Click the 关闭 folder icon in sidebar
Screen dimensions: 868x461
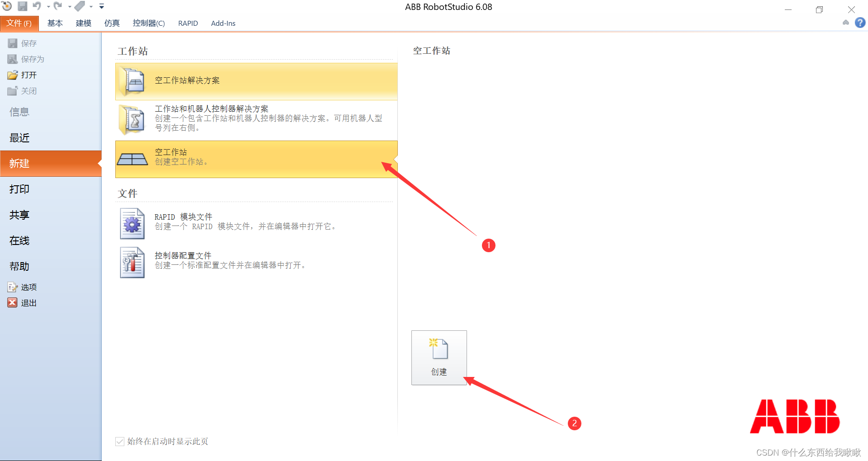coord(12,91)
